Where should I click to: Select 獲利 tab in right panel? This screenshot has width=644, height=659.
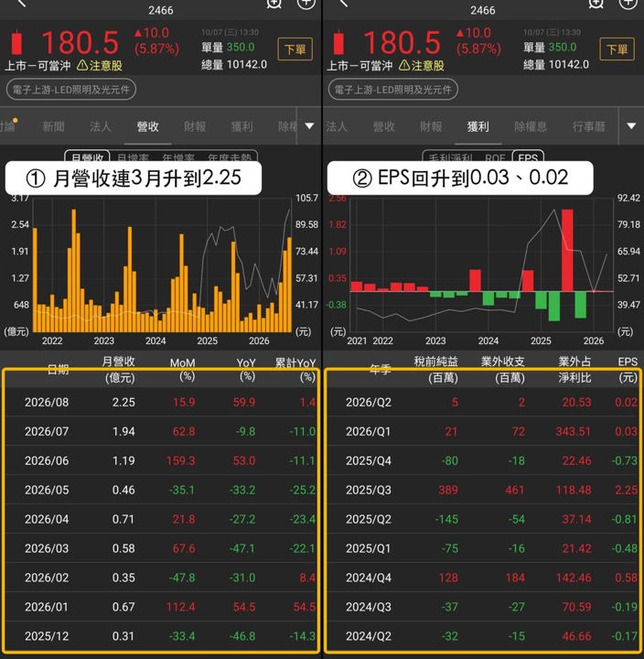[478, 126]
